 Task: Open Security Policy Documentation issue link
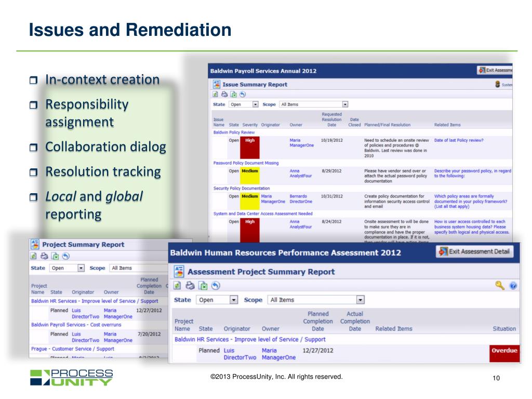(241, 188)
